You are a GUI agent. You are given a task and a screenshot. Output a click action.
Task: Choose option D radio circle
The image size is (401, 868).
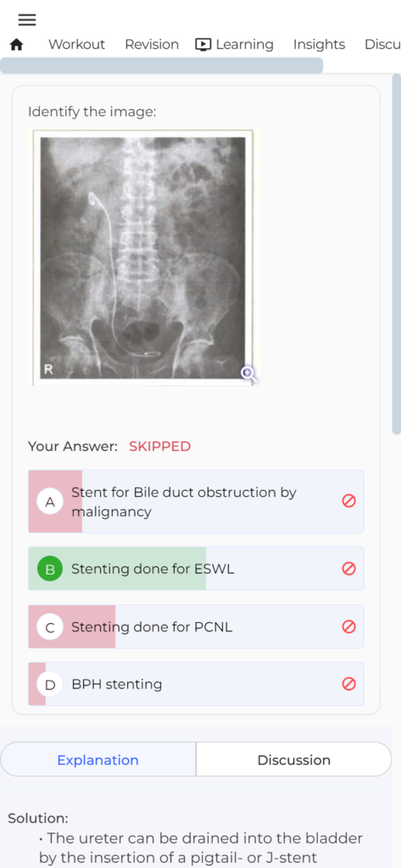(50, 685)
